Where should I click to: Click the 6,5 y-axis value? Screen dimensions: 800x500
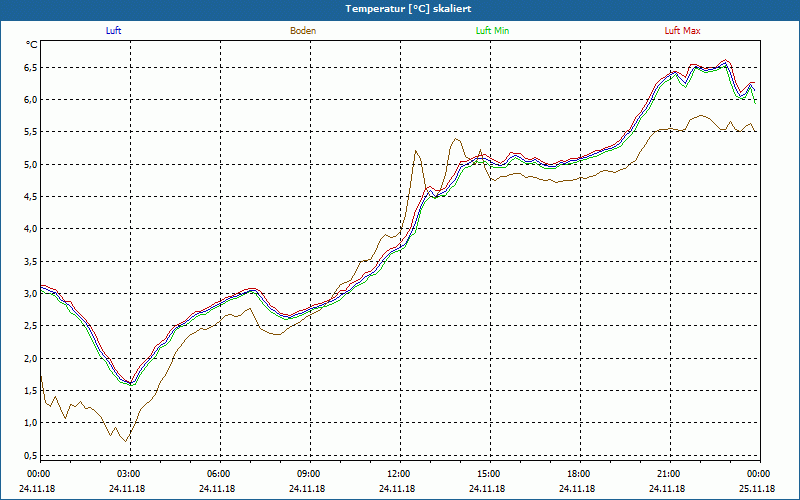31,67
